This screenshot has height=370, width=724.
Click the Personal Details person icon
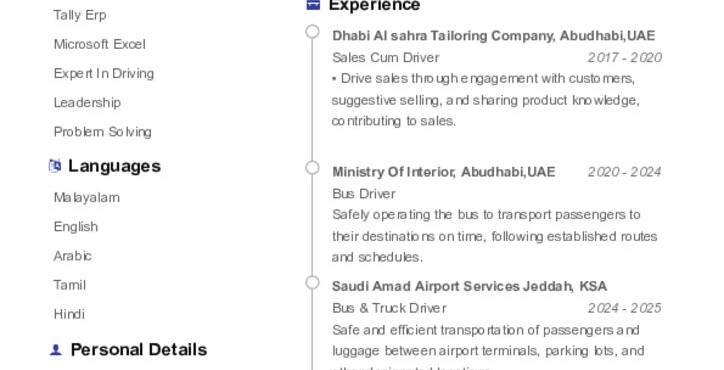(55, 350)
